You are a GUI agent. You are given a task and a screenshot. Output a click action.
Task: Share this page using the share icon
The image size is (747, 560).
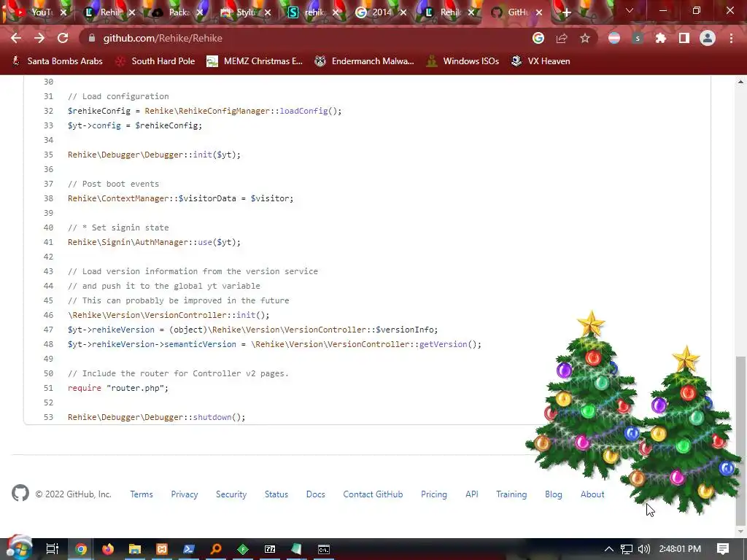(562, 38)
